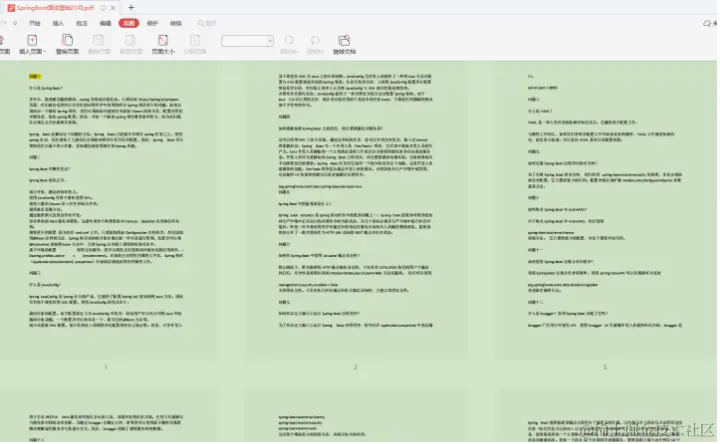The image size is (720, 444).
Task: Switch to the 编辑 (Edit) tab
Action: 105,23
